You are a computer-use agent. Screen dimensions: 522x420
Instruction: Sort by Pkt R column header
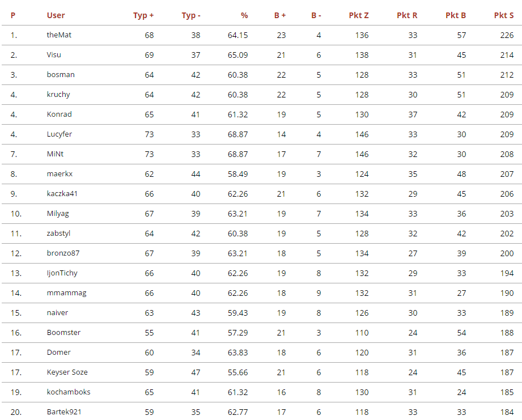tap(407, 15)
